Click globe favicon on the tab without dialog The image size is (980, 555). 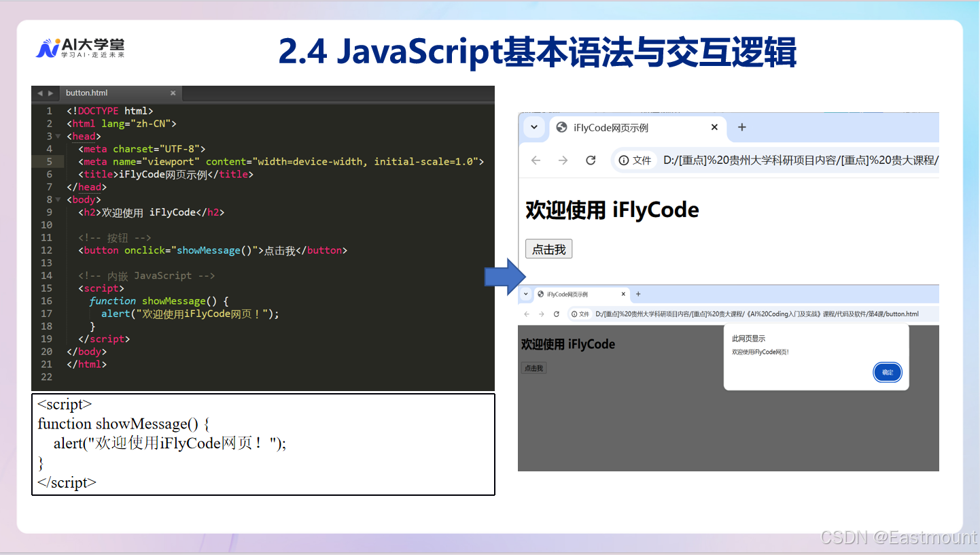coord(561,128)
